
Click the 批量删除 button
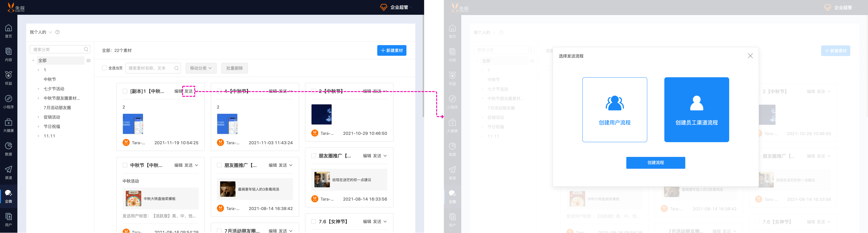[234, 68]
